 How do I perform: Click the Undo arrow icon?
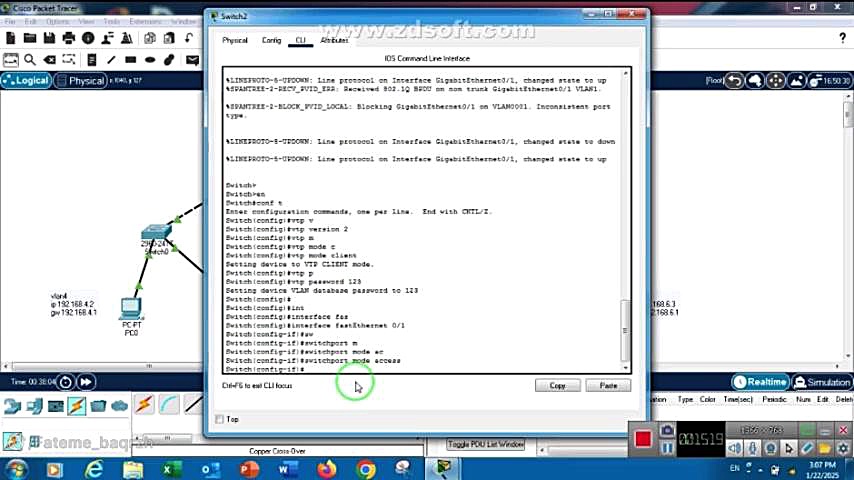pyautogui.click(x=188, y=38)
